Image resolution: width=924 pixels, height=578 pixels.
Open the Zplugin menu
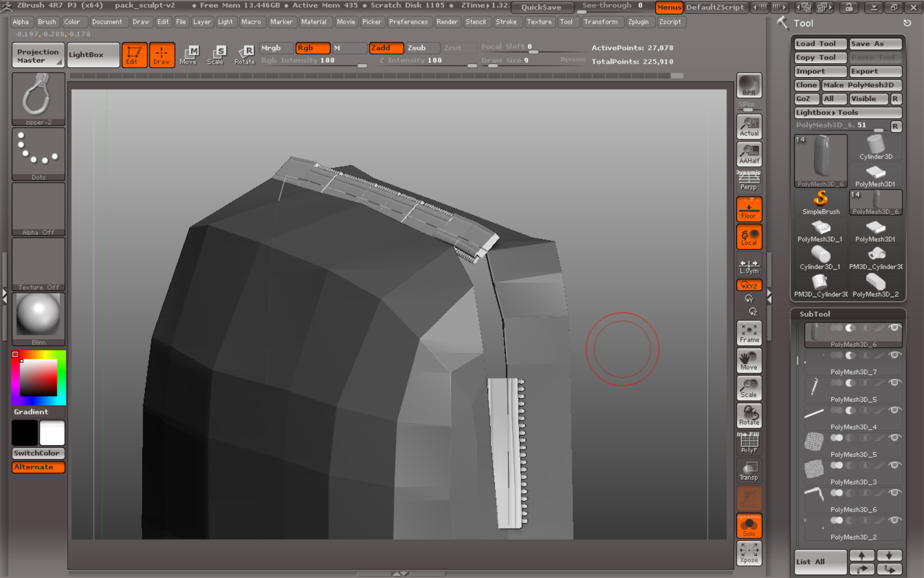click(640, 22)
